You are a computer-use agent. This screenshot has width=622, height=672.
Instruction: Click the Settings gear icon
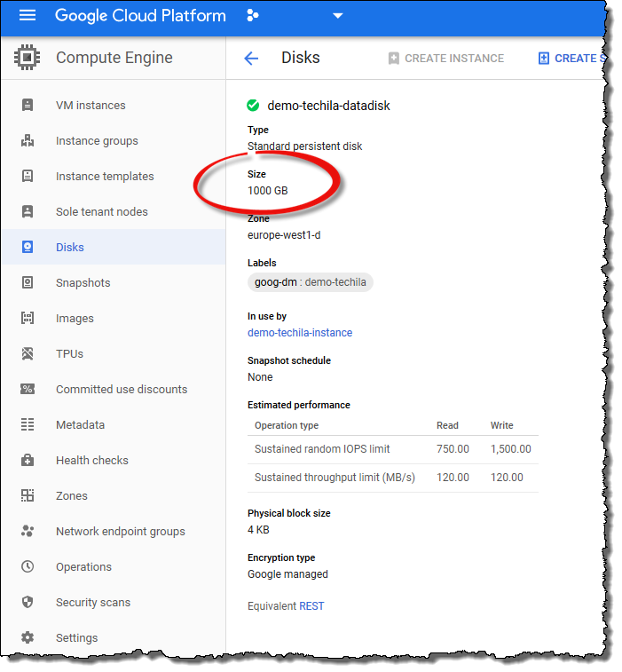click(28, 638)
